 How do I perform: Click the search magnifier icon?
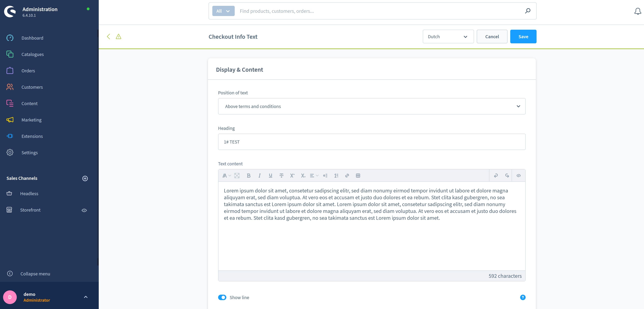(x=528, y=11)
